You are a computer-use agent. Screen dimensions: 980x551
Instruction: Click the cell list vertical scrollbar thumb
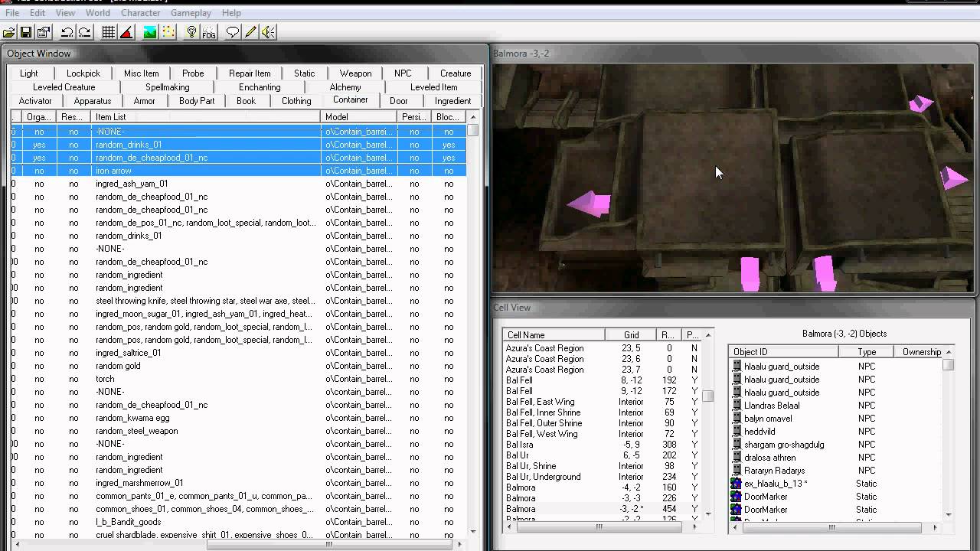click(x=708, y=396)
